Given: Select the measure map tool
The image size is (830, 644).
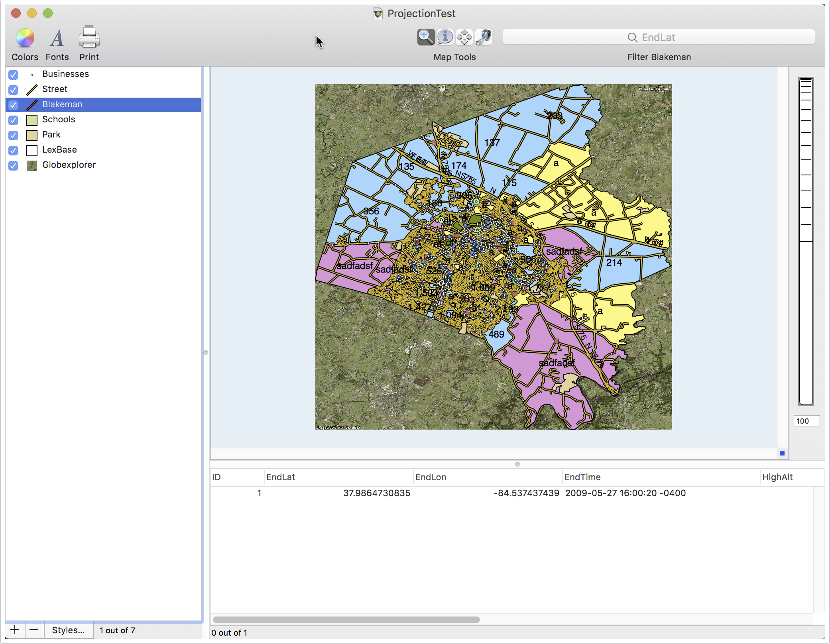Looking at the screenshot, I should [483, 37].
